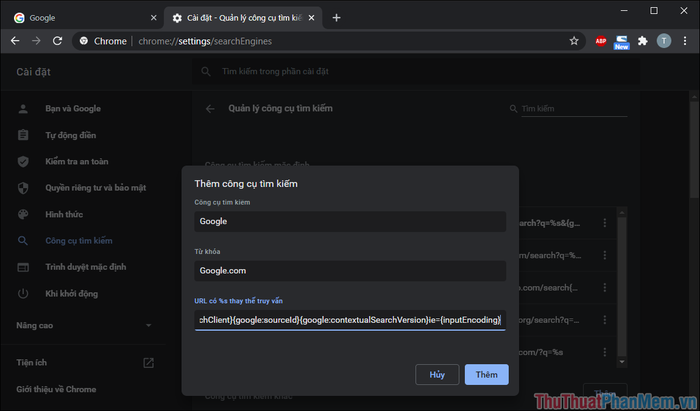This screenshot has width=700, height=411.
Task: Open Tự động điền section
Action: [71, 135]
